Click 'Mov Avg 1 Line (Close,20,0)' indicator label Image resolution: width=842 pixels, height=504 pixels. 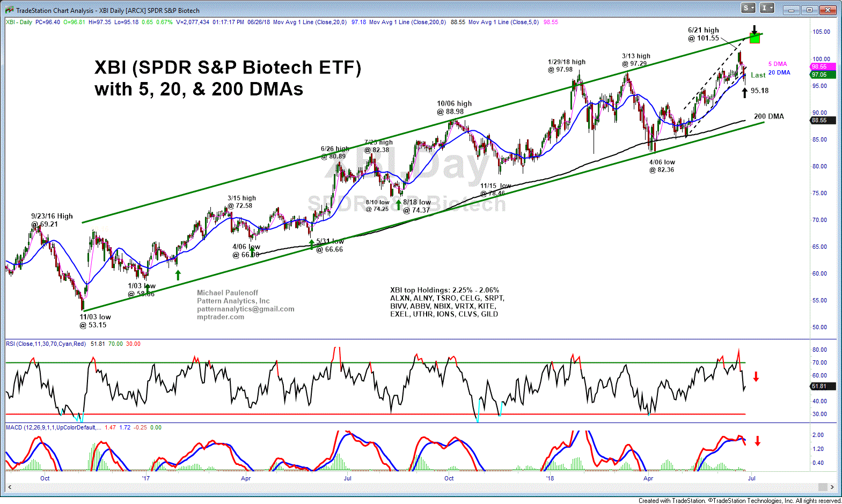(x=310, y=23)
